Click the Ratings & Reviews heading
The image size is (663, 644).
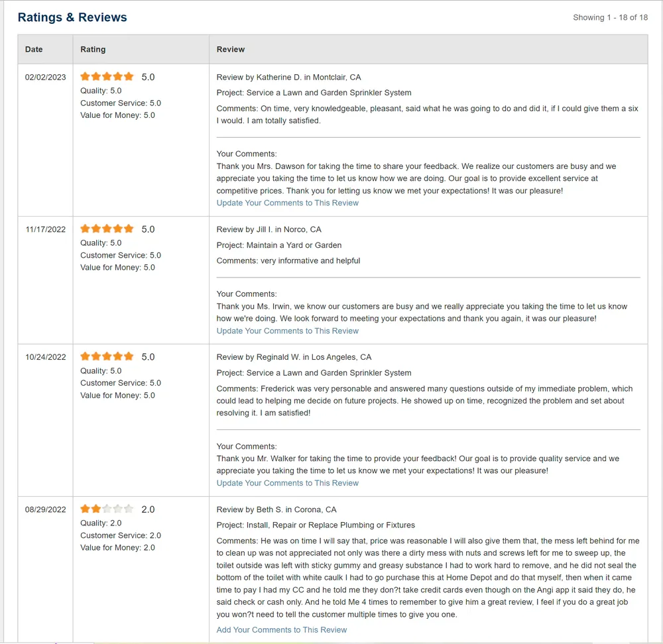coord(72,17)
